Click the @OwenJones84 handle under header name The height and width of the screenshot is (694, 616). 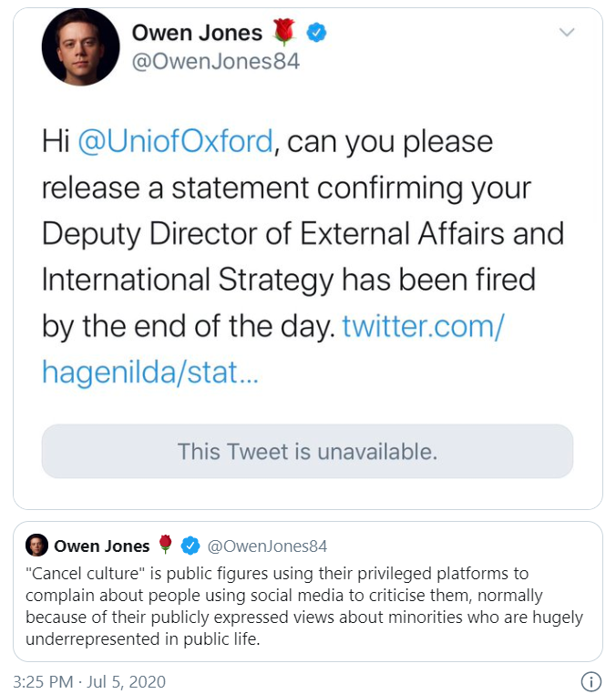(x=216, y=63)
